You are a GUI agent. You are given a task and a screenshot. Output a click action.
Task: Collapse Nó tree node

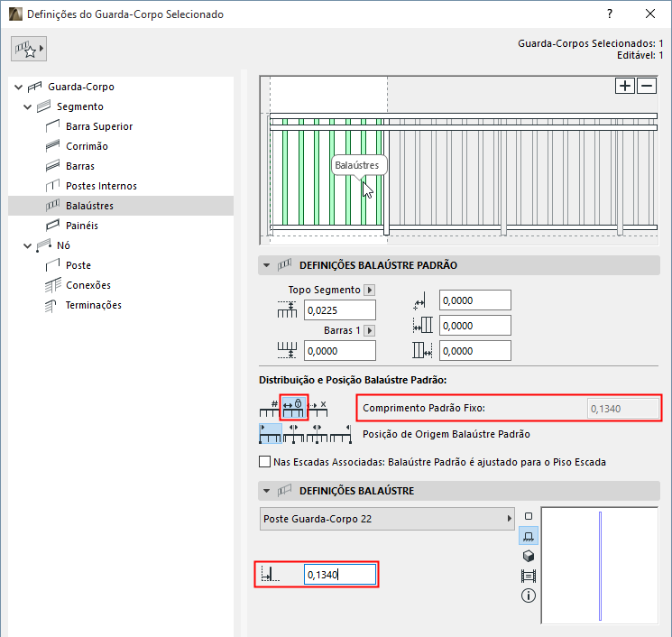(x=27, y=245)
